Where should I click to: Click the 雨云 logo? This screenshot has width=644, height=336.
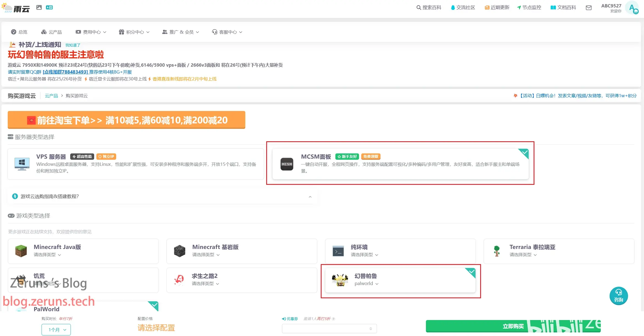coord(16,8)
